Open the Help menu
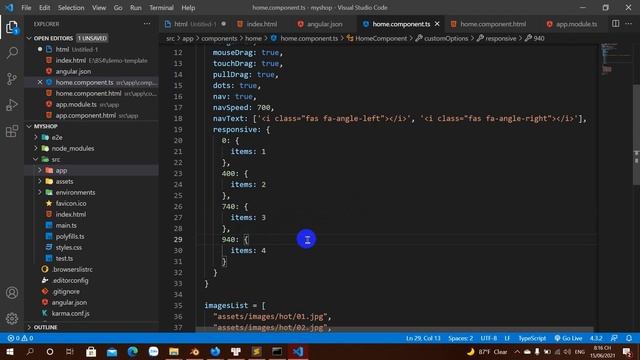The width and height of the screenshot is (640, 360). pyautogui.click(x=188, y=8)
